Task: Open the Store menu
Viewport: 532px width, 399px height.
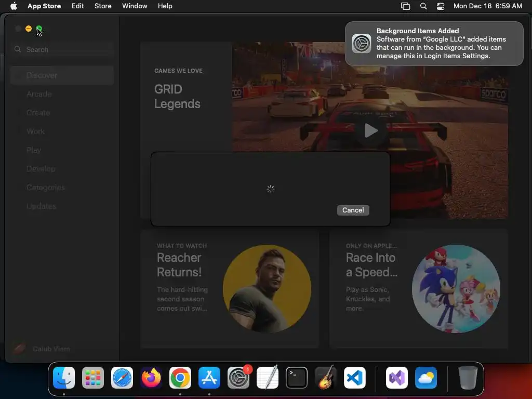Action: (x=103, y=6)
